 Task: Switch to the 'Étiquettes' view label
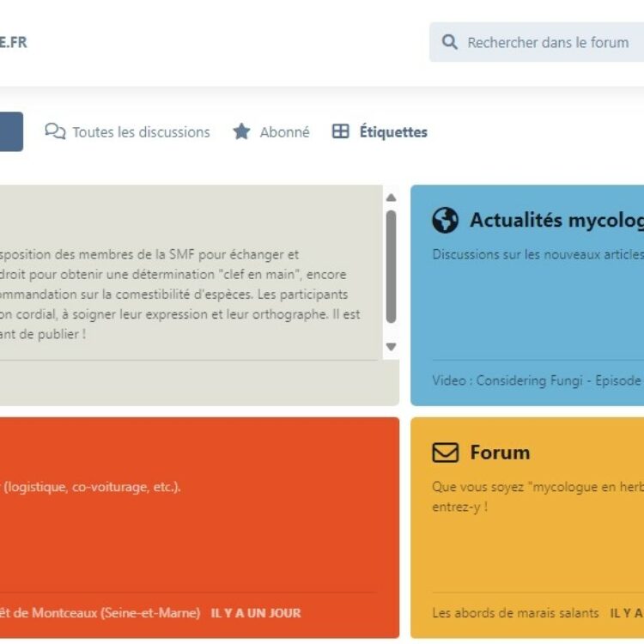pos(393,132)
